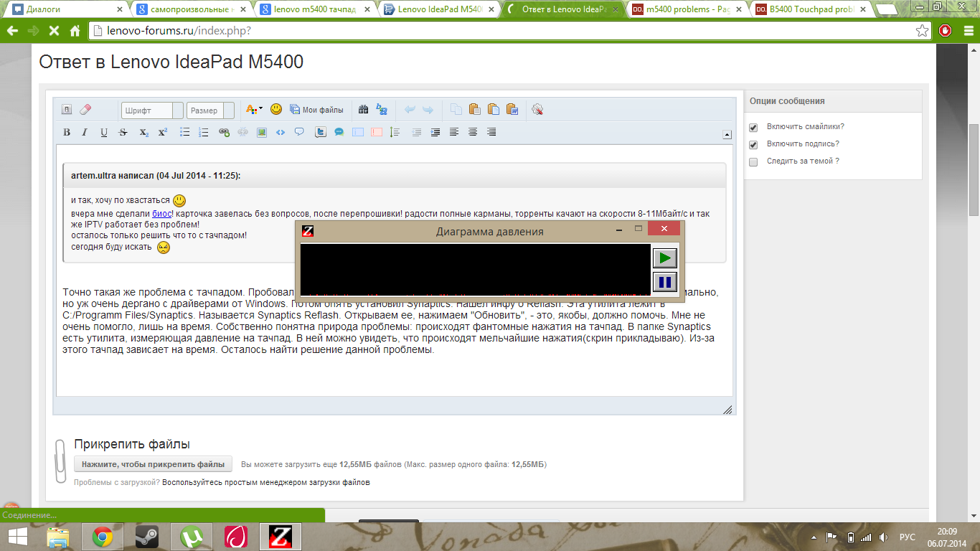The image size is (980, 551).
Task: Insert an image via the toolbar icon
Action: (x=262, y=133)
